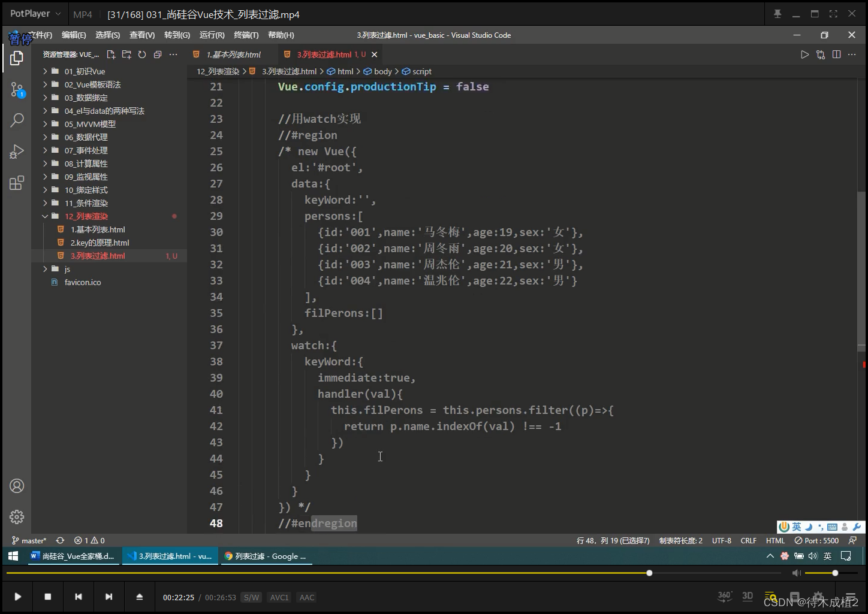Split the editor to the right
This screenshot has width=868, height=614.
pyautogui.click(x=836, y=55)
